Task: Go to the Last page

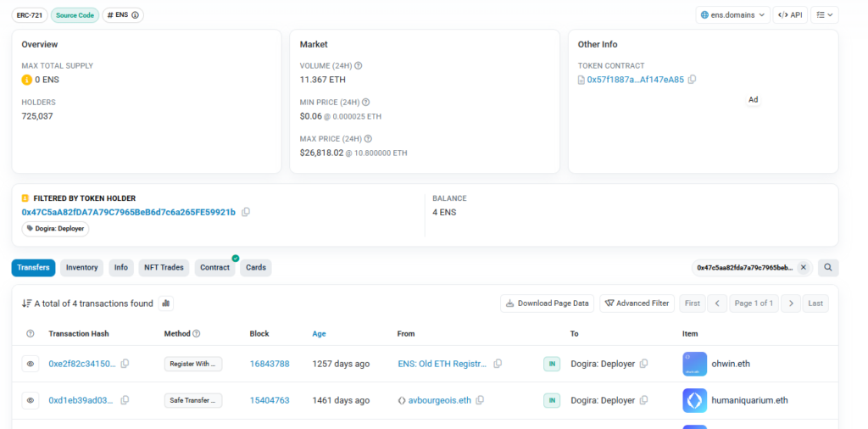Action: (x=816, y=304)
